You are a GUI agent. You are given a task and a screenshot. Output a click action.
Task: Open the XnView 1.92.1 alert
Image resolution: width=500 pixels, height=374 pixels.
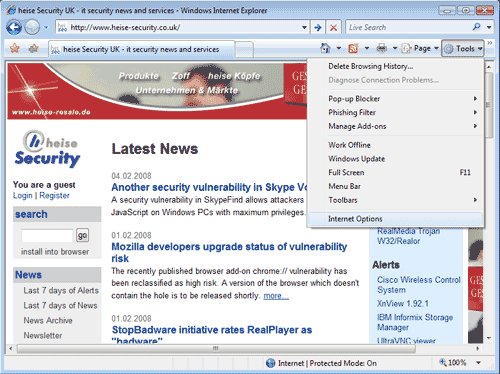[403, 304]
